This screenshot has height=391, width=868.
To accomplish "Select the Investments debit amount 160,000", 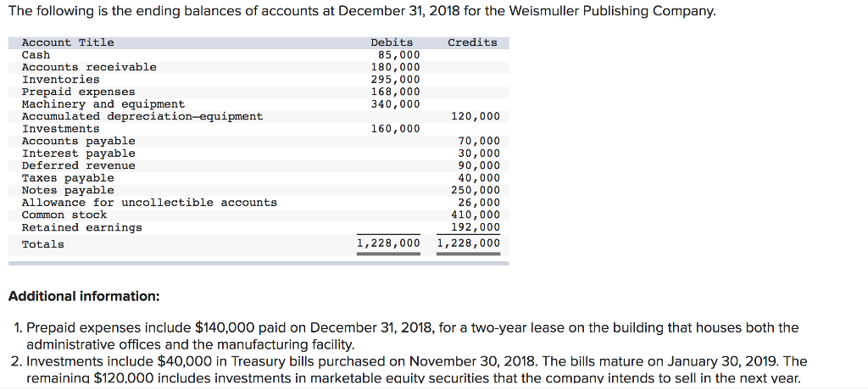I will pos(395,129).
